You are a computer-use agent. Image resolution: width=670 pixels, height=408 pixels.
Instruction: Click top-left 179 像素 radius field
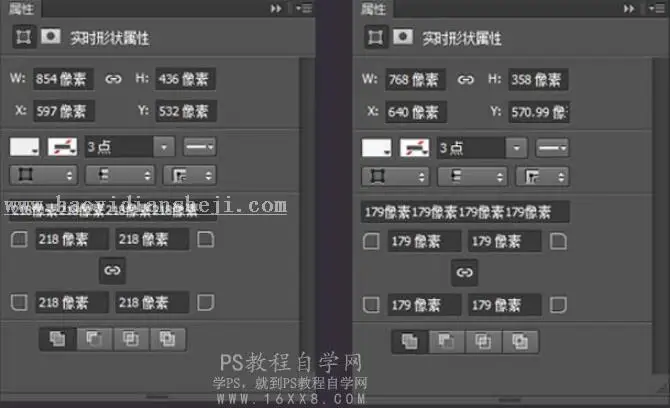click(424, 241)
